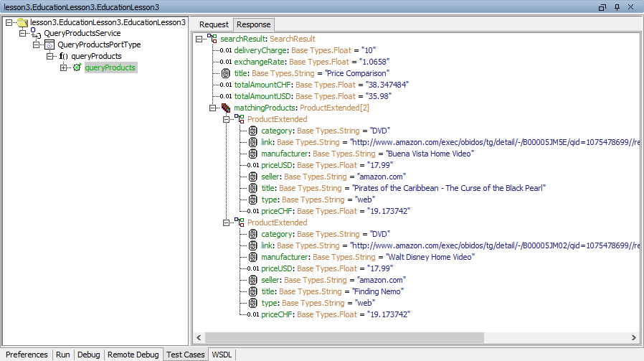644x361 pixels.
Task: Click the QueryProductsPortType icon
Action: pos(49,44)
